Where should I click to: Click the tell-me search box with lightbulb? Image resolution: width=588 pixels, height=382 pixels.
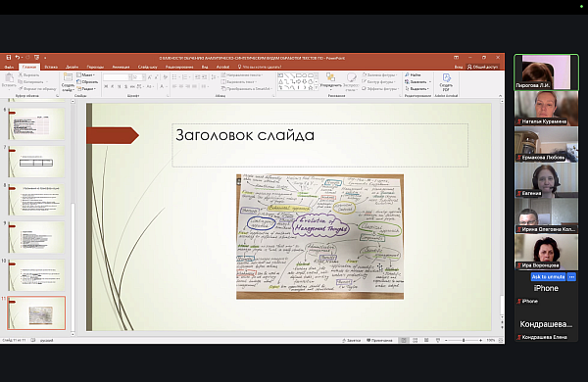coord(260,67)
